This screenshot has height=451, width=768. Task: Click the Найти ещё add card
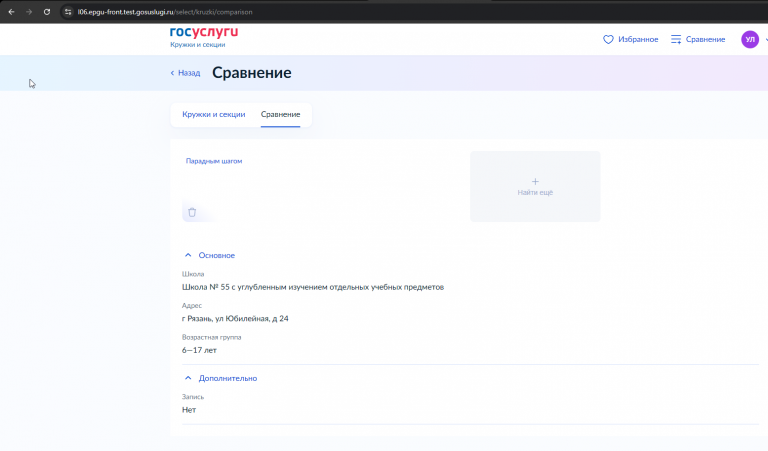[535, 186]
